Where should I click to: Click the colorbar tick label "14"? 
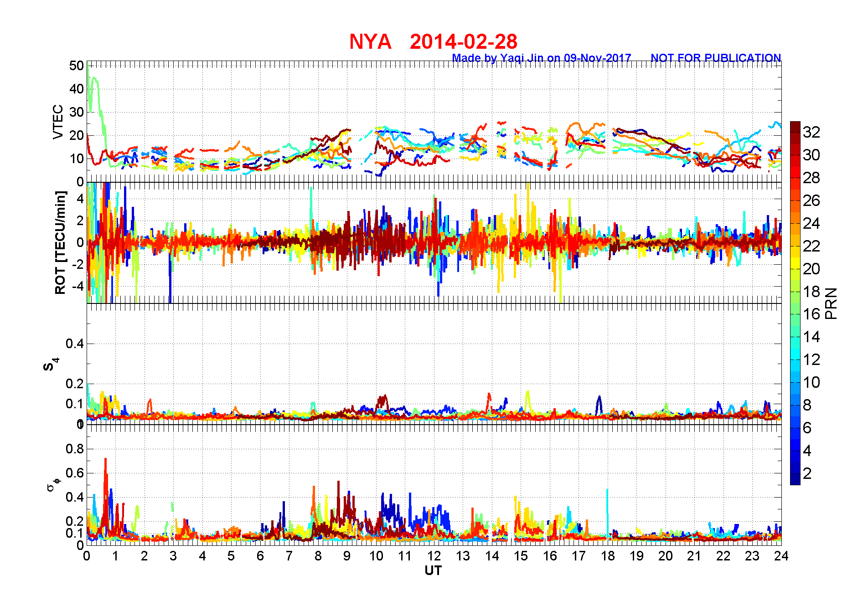811,337
